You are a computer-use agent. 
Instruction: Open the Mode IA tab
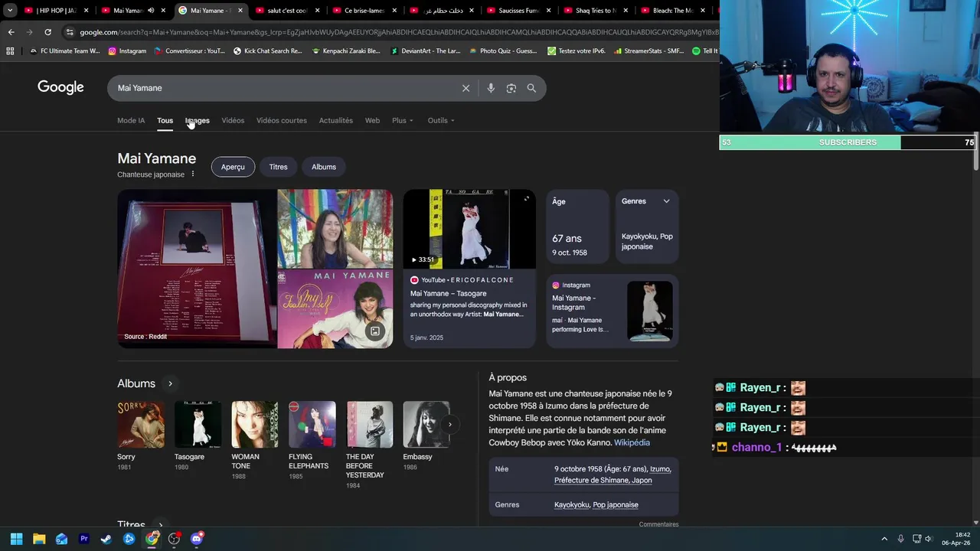[x=131, y=120]
